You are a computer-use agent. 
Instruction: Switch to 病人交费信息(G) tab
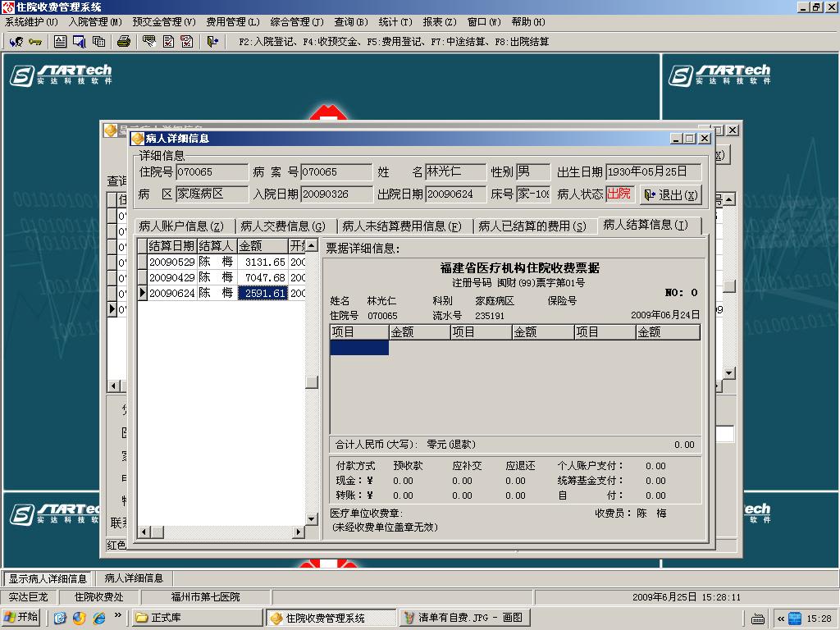pyautogui.click(x=283, y=226)
